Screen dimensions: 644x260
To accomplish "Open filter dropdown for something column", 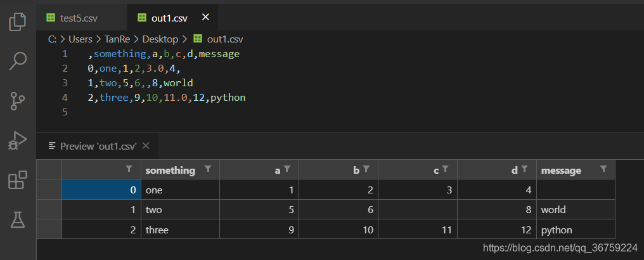I will click(208, 169).
